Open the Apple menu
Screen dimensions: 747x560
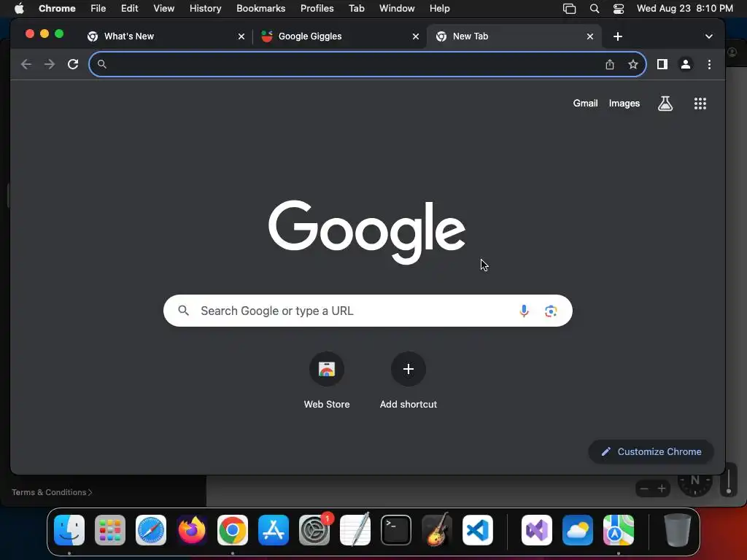tap(19, 9)
